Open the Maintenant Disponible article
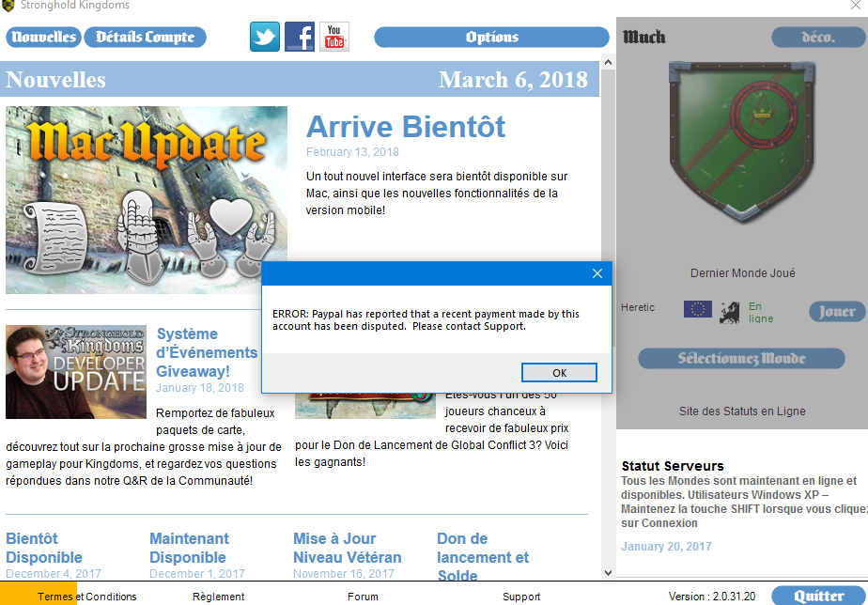Viewport: 868px width, 605px height. click(x=189, y=548)
